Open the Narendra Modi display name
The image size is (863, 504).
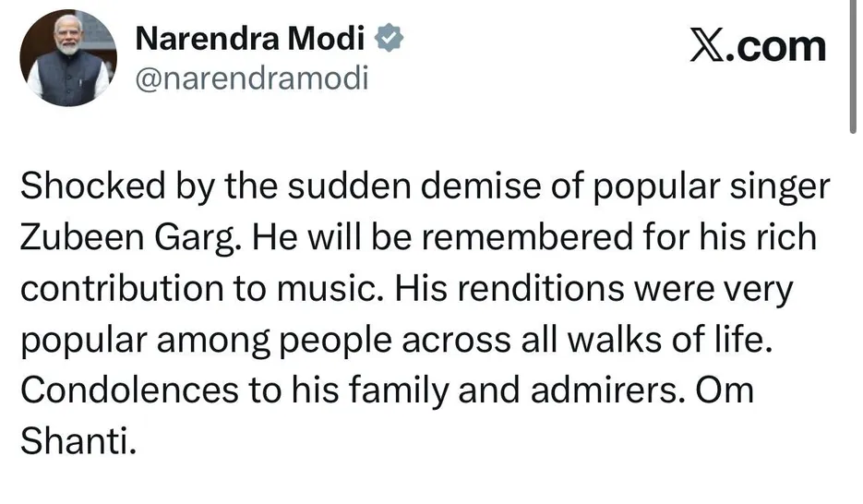[x=250, y=39]
